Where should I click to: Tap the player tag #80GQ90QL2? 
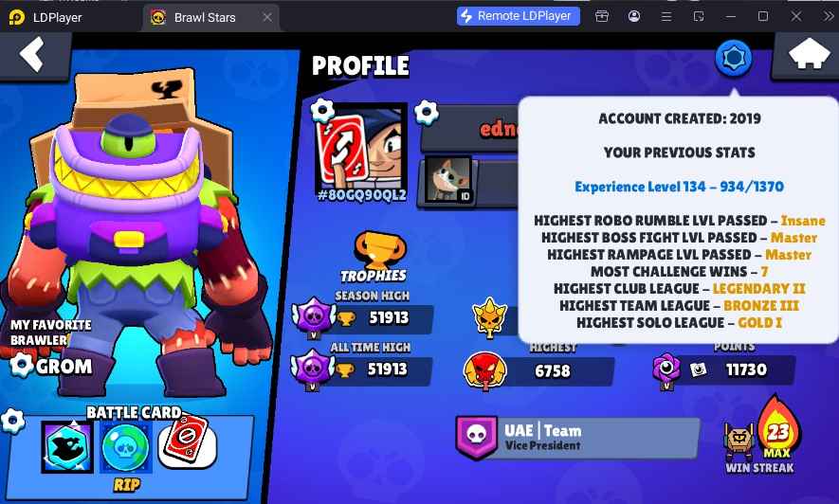point(362,195)
